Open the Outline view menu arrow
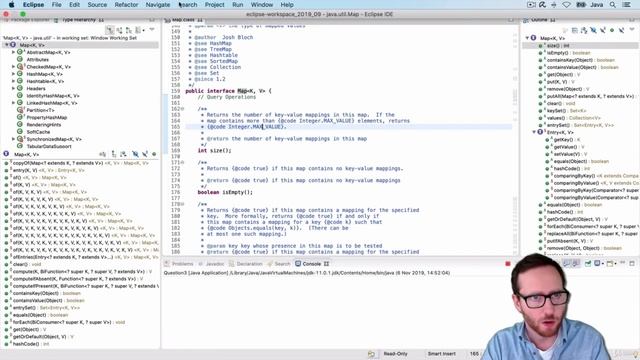 (632, 29)
